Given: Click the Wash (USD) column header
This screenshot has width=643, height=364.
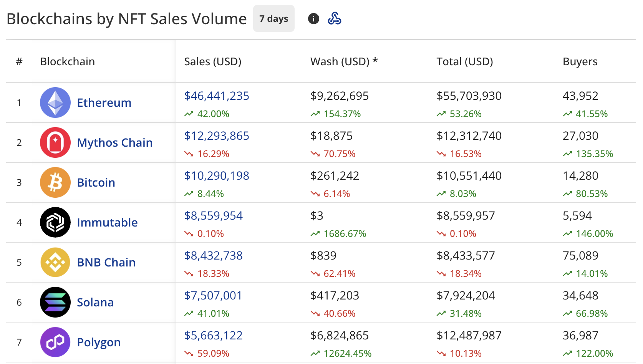Looking at the screenshot, I should (344, 61).
